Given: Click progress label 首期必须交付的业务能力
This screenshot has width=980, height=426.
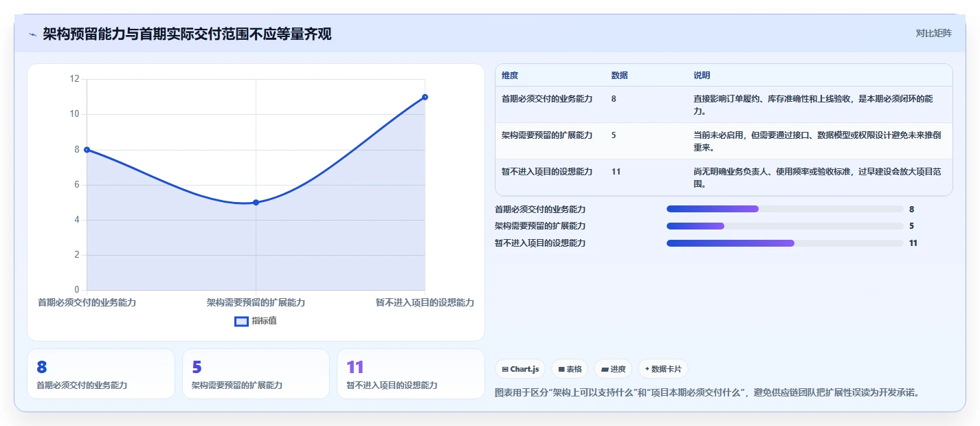Looking at the screenshot, I should pyautogui.click(x=540, y=210).
